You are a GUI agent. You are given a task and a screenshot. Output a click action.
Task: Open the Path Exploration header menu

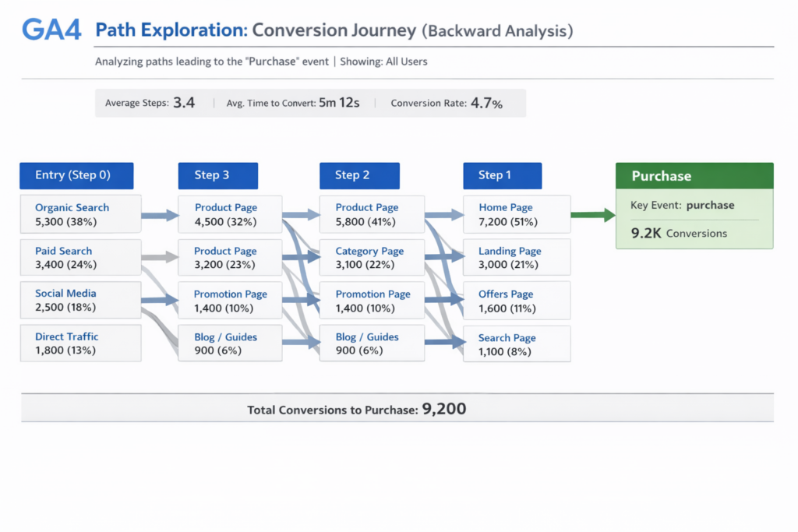[x=172, y=30]
